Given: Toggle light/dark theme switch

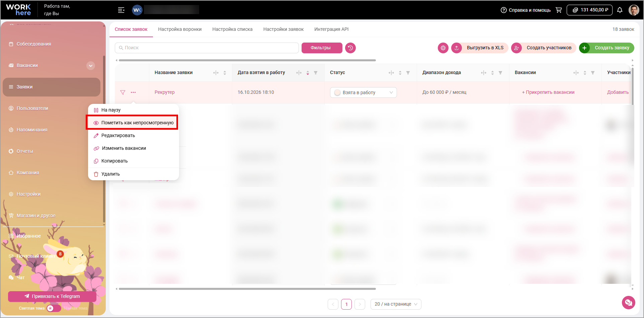Looking at the screenshot, I should tap(54, 308).
